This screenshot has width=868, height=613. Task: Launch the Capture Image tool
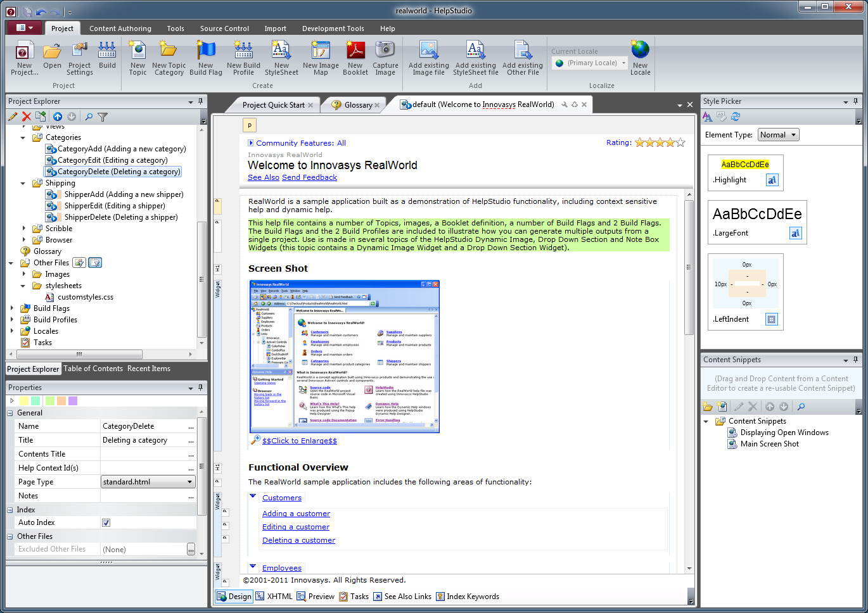coord(385,58)
